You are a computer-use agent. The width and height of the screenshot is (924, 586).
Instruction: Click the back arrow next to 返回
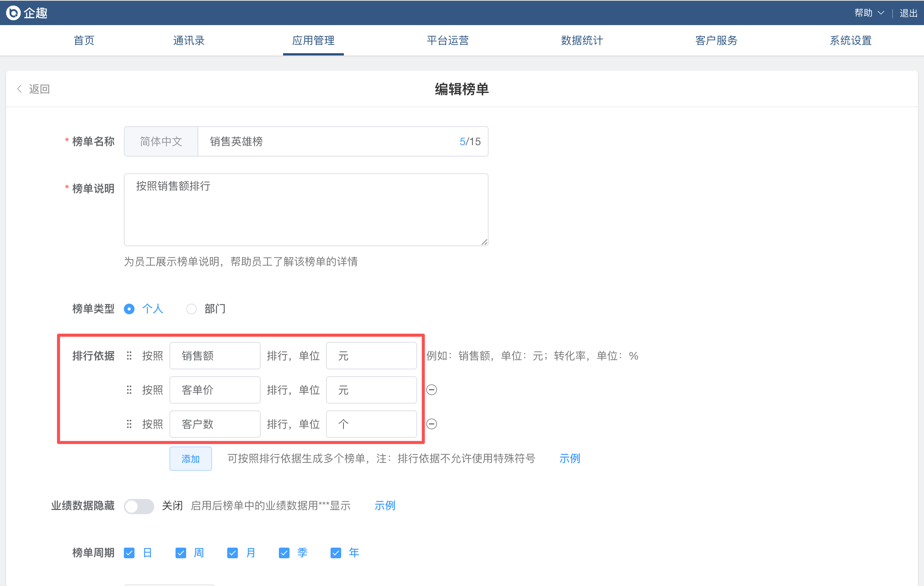point(19,89)
